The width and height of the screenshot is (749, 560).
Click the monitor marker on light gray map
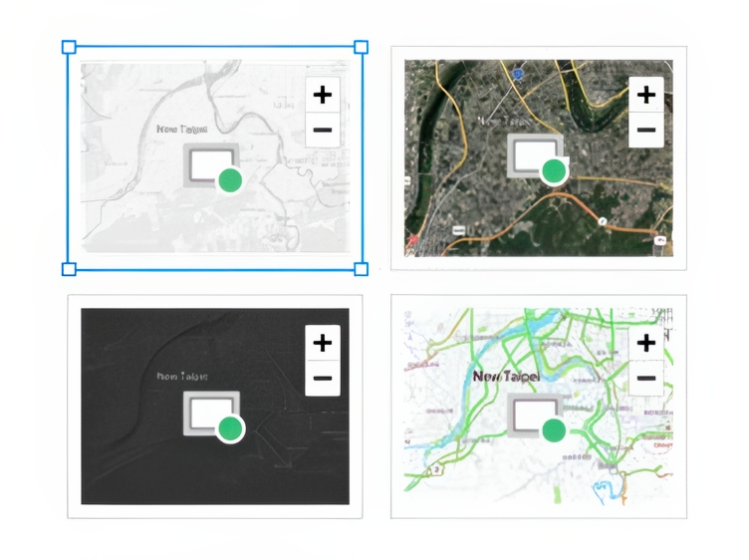(211, 163)
